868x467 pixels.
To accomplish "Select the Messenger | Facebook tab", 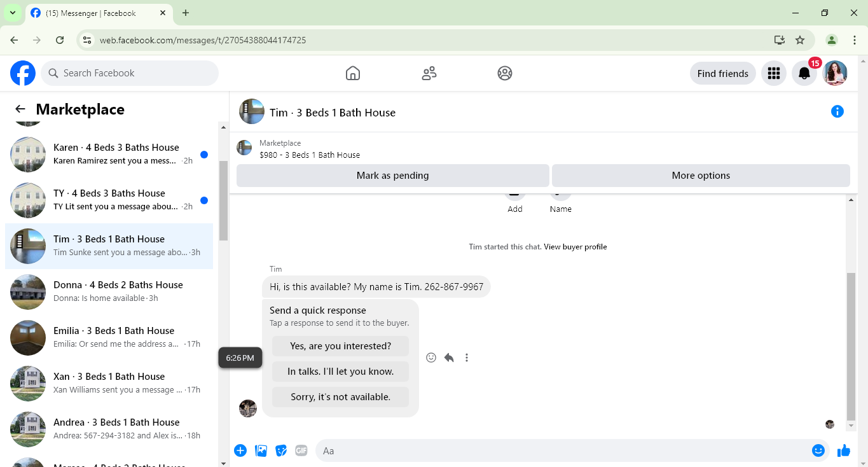I will pos(99,13).
